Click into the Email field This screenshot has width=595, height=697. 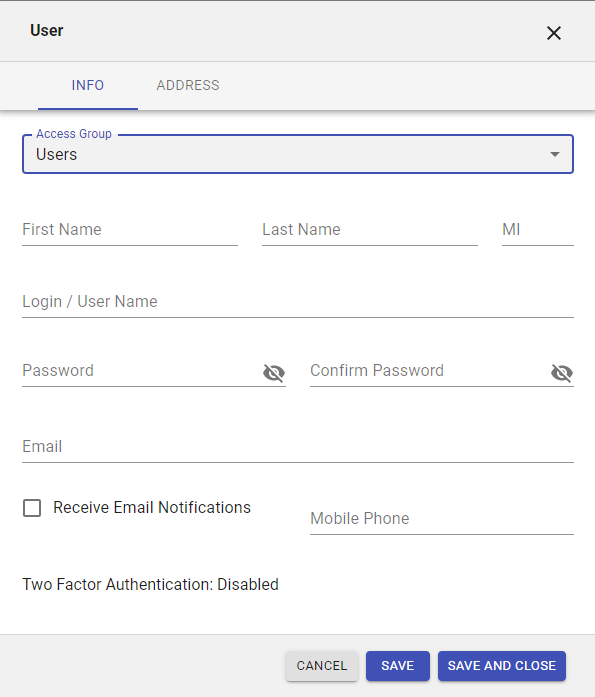(298, 447)
